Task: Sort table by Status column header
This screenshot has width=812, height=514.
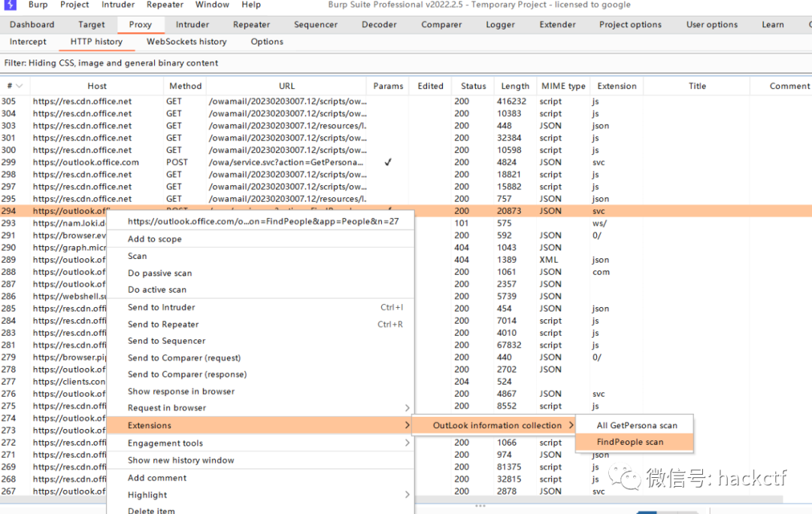Action: point(474,86)
